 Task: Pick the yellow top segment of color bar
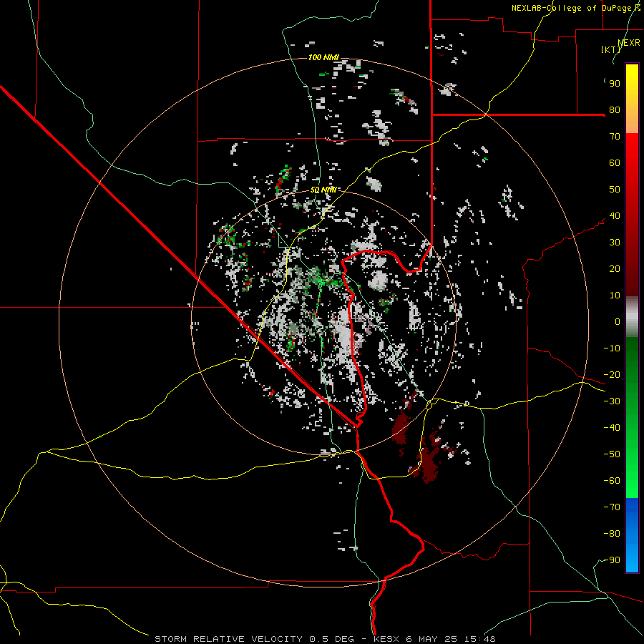click(x=632, y=99)
